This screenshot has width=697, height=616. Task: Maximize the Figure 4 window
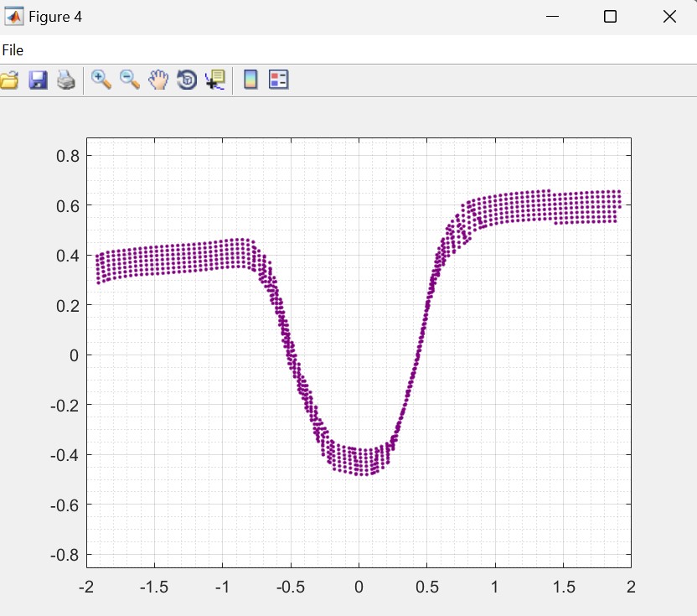click(x=610, y=17)
